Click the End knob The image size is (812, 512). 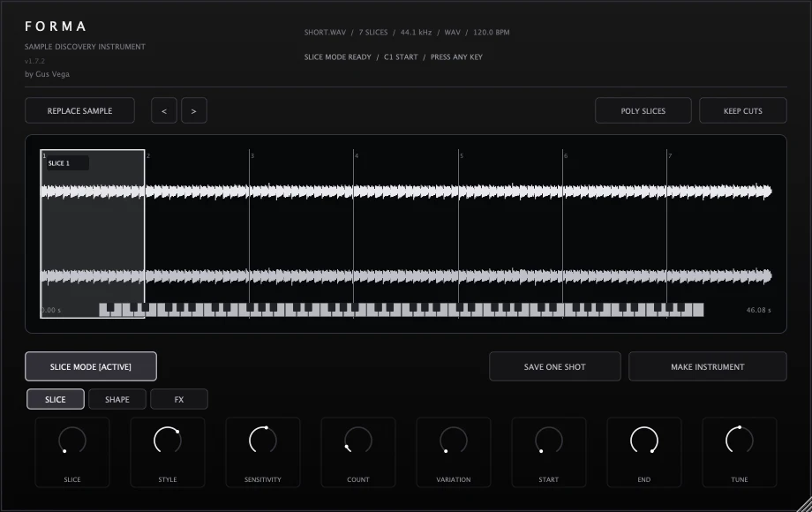tap(643, 440)
